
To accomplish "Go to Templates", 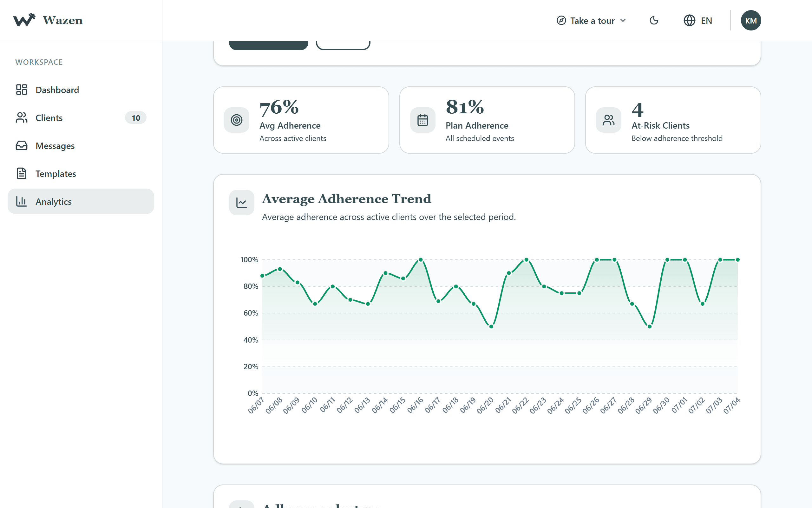I will pos(81,173).
